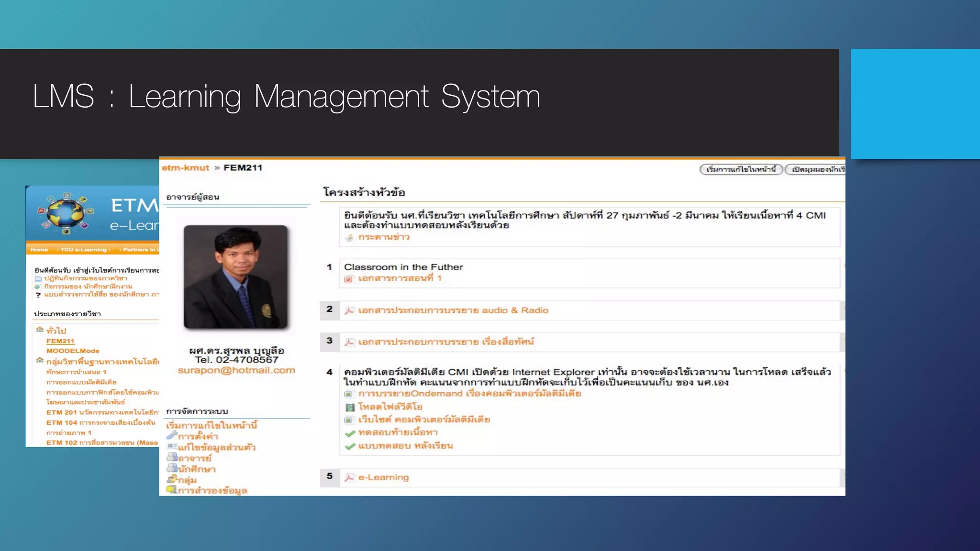Open the โฆษณาและประชาสัมพันธ์ course link
Screen dimensions: 980x551
click(x=86, y=402)
